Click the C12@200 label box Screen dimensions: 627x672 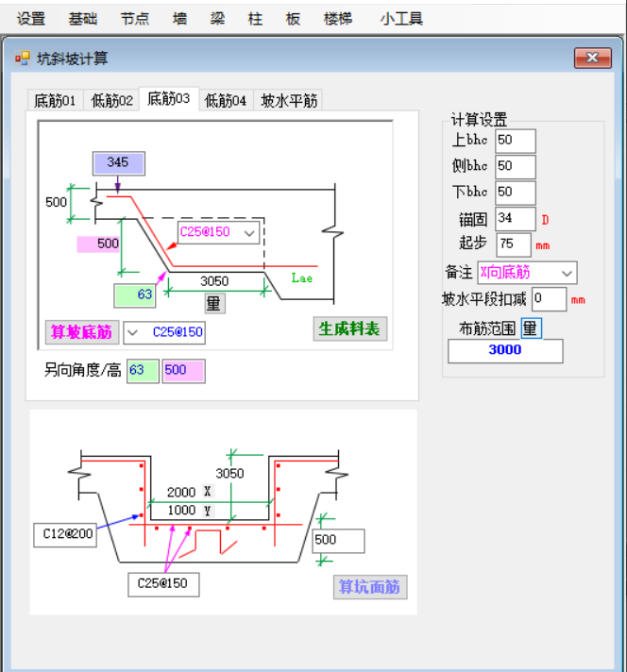[65, 534]
